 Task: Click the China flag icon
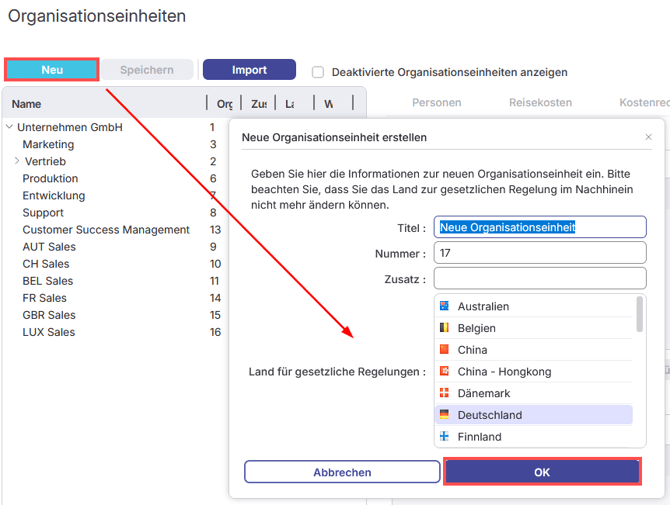click(444, 350)
